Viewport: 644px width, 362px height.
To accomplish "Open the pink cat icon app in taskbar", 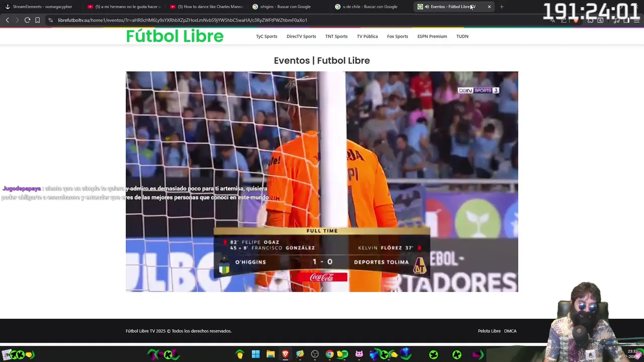I will coord(359,354).
